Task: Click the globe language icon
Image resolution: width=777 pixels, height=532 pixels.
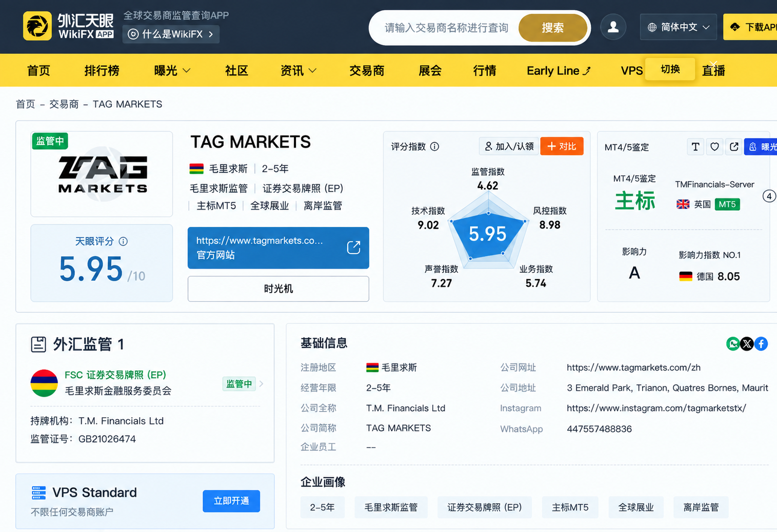Action: click(652, 27)
